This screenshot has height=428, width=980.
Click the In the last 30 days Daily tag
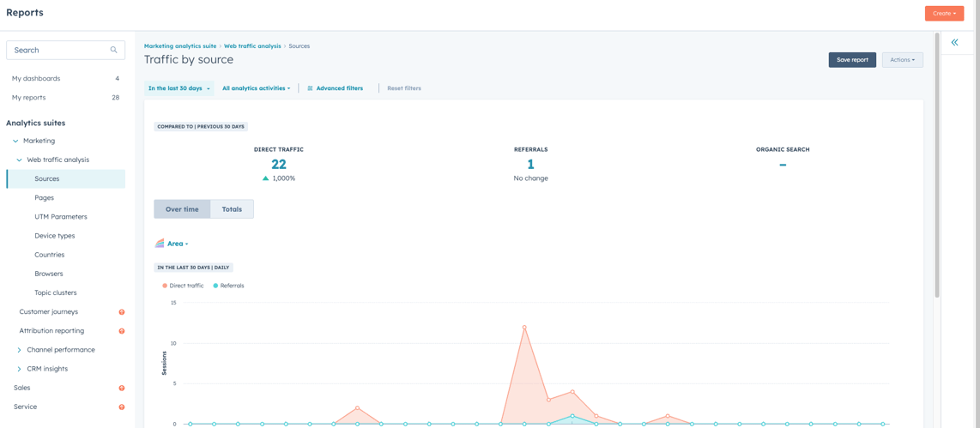click(x=194, y=268)
